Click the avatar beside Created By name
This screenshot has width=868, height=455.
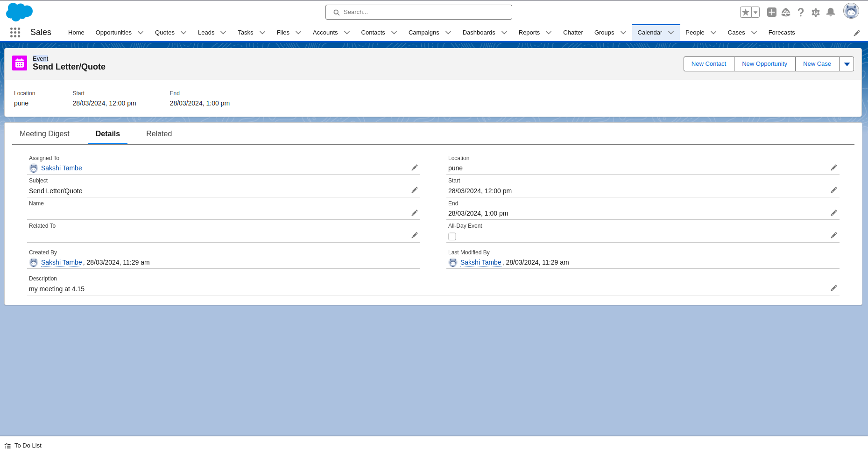point(34,263)
